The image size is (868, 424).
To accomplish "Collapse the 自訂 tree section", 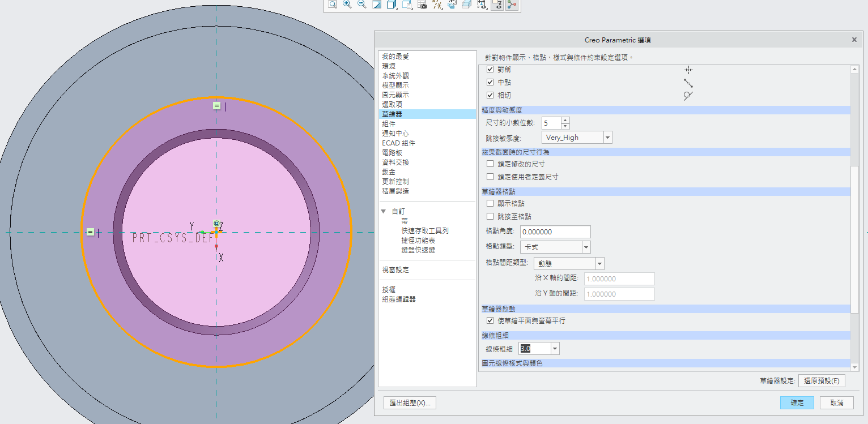I will tap(384, 212).
